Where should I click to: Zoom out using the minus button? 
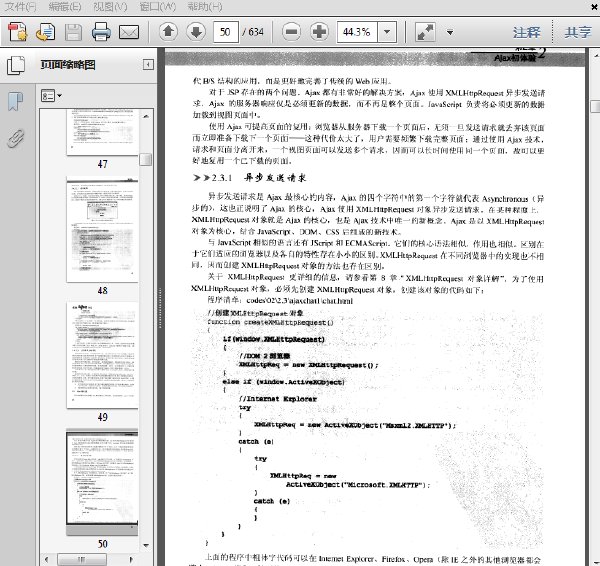[292, 32]
